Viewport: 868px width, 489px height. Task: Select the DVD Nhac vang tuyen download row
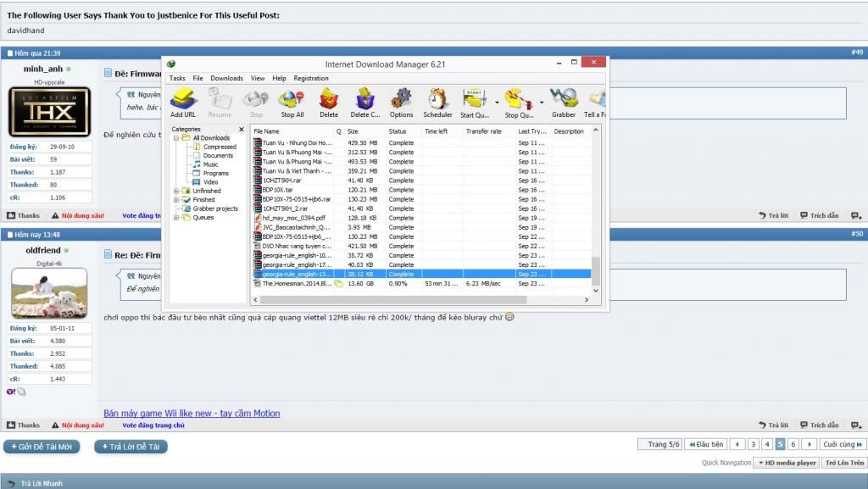tap(422, 246)
